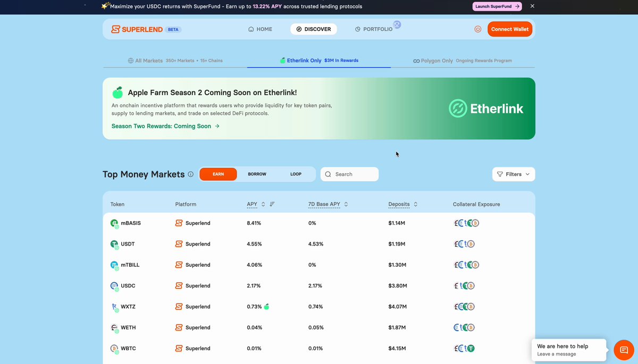Image resolution: width=638 pixels, height=364 pixels.
Task: Click the collateral exposure icons for WBTC
Action: pos(464,349)
